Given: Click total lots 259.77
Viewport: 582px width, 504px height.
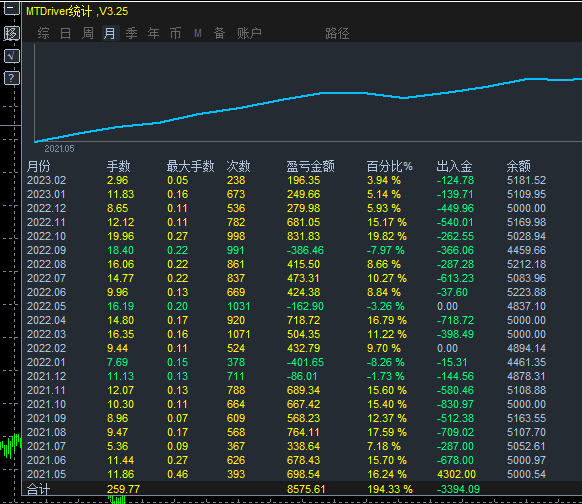Looking at the screenshot, I should pos(123,490).
